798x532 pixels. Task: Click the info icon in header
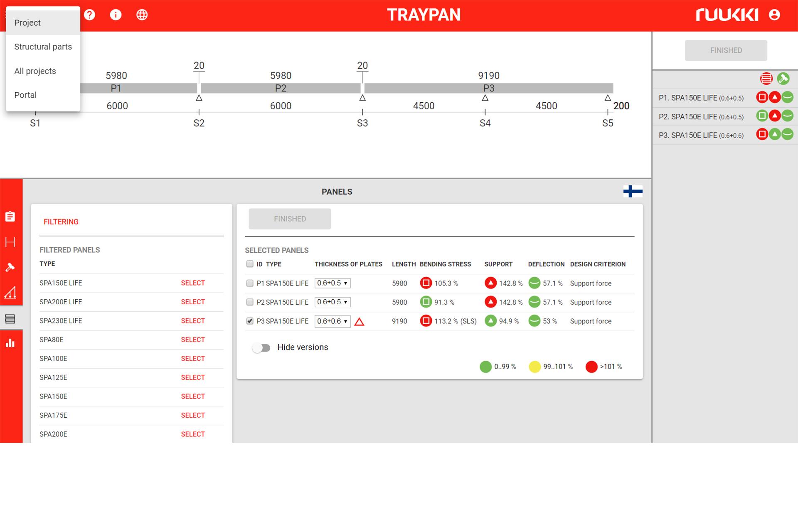pyautogui.click(x=116, y=15)
